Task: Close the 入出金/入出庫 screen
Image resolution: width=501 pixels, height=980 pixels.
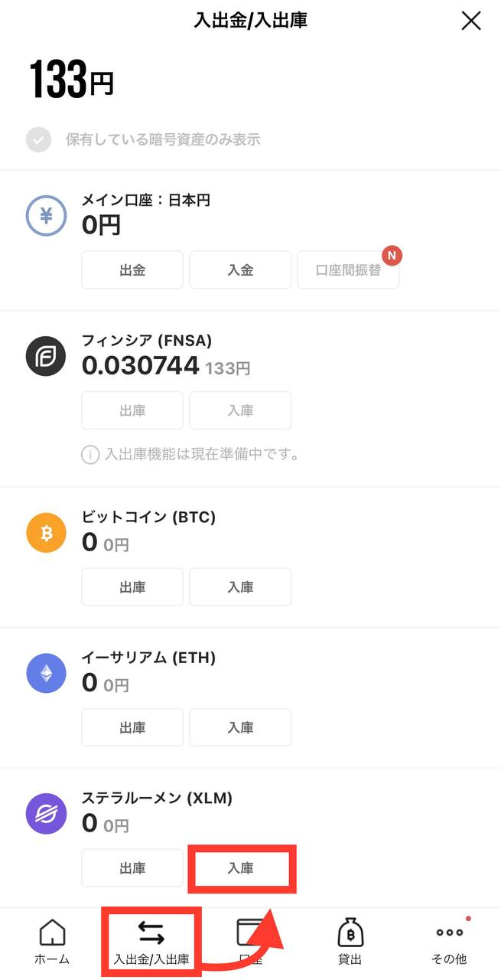Action: point(470,21)
